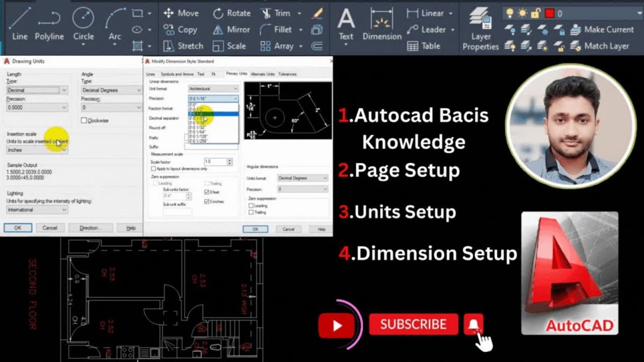Select the Linear dimension tool
The height and width of the screenshot is (362, 644).
tap(426, 13)
